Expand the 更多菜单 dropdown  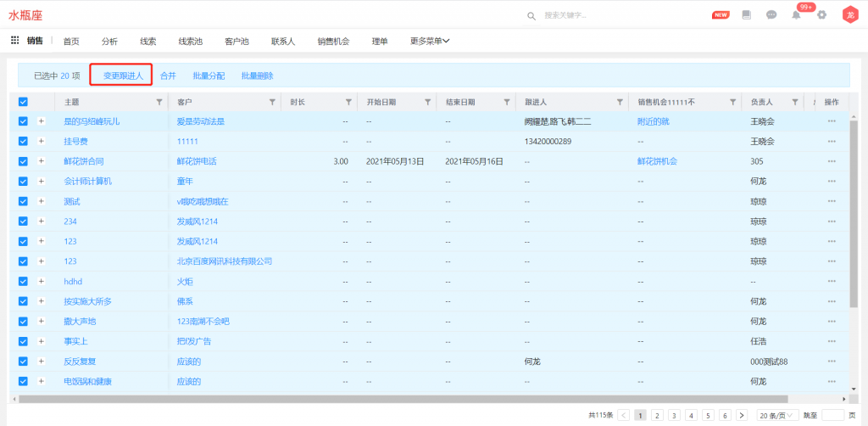[x=429, y=41]
